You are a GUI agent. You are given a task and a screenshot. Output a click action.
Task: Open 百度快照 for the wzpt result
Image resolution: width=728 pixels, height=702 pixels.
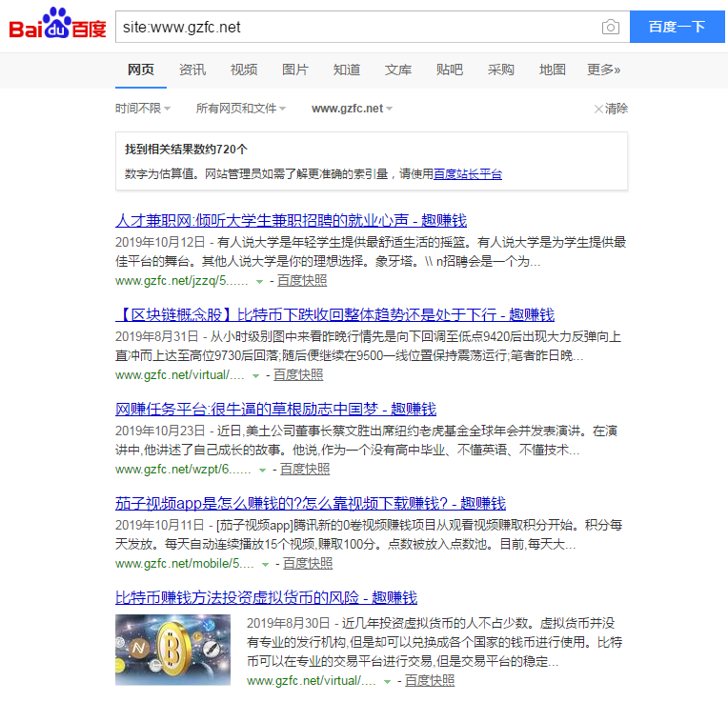pyautogui.click(x=305, y=469)
